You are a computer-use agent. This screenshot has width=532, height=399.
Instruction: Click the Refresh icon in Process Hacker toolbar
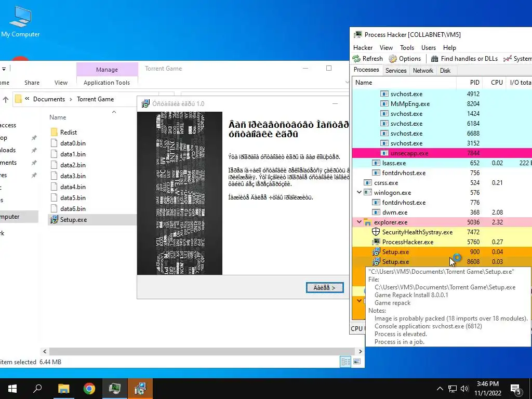(356, 59)
